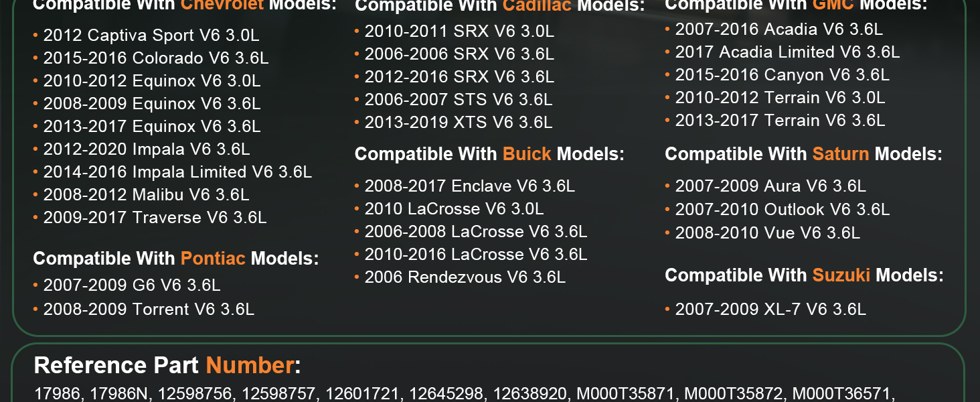Viewport: 980px width, 402px height.
Task: Click the 2012-2020 Impala V6 3.6L entry
Action: [147, 149]
